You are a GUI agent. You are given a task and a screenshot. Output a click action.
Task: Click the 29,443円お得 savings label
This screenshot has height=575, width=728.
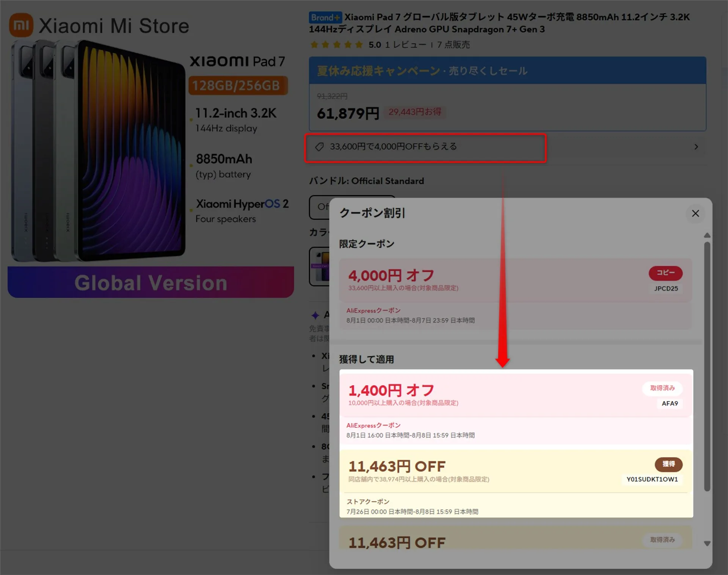(415, 112)
